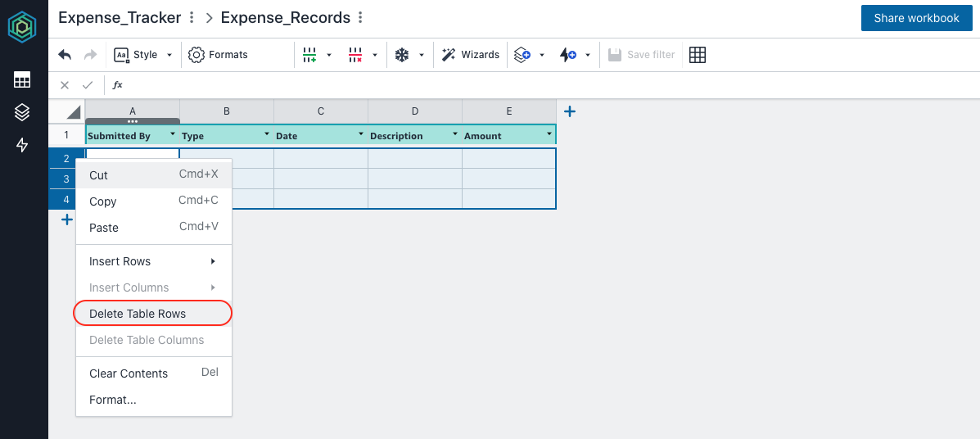Viewport: 980px width, 439px height.
Task: Click the table grid icon in toolbar
Action: [x=698, y=54]
